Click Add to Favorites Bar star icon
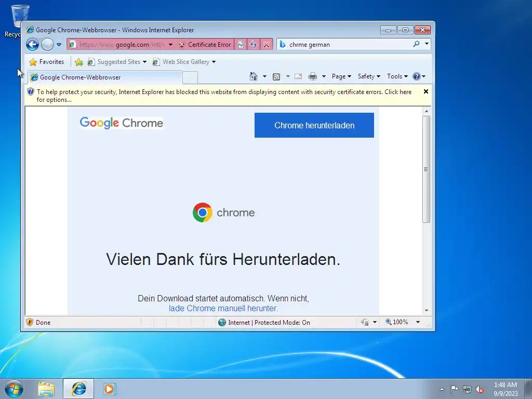This screenshot has width=532, height=399. point(79,62)
